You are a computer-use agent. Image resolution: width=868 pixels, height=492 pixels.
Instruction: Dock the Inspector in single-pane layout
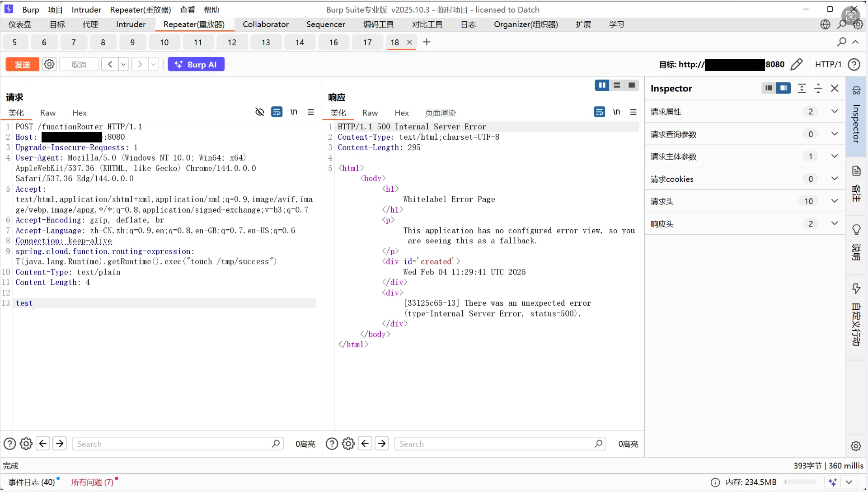coord(769,88)
